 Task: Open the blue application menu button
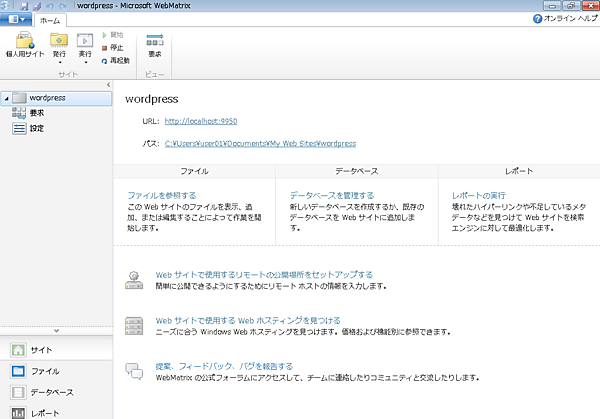(x=15, y=20)
